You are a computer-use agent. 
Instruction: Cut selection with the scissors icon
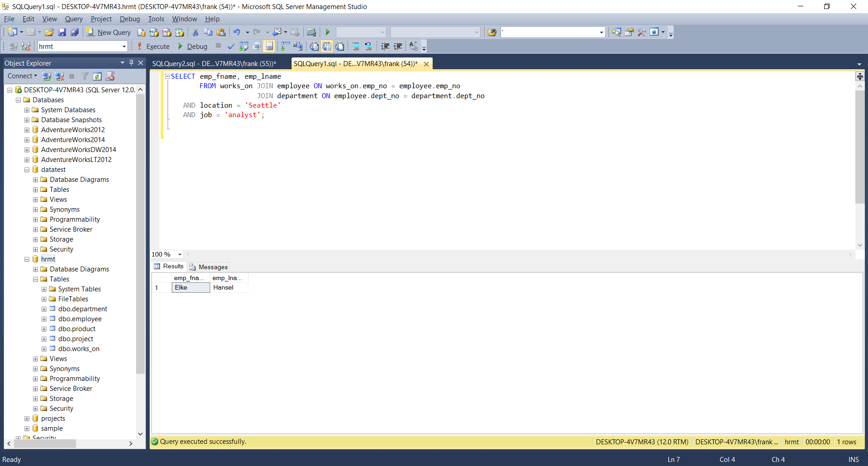tap(195, 32)
